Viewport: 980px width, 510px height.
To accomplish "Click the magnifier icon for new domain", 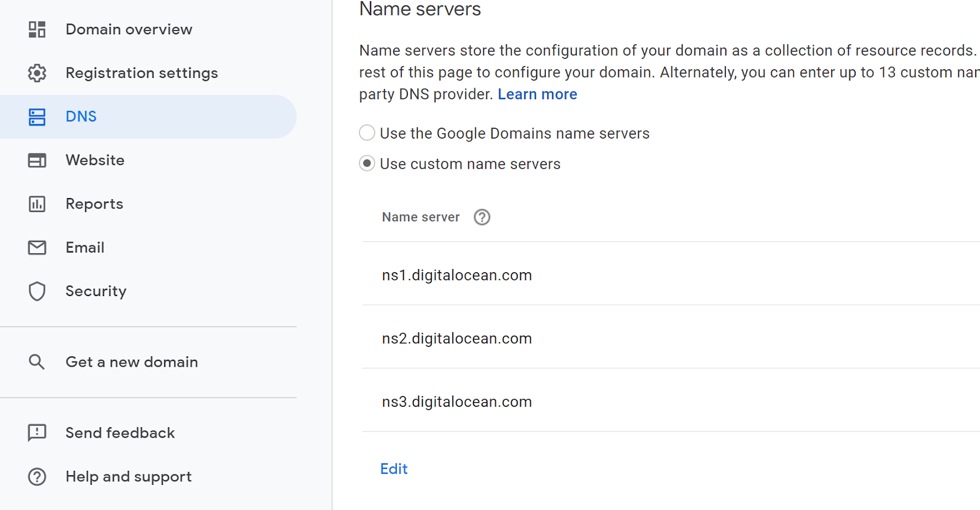I will click(x=37, y=362).
